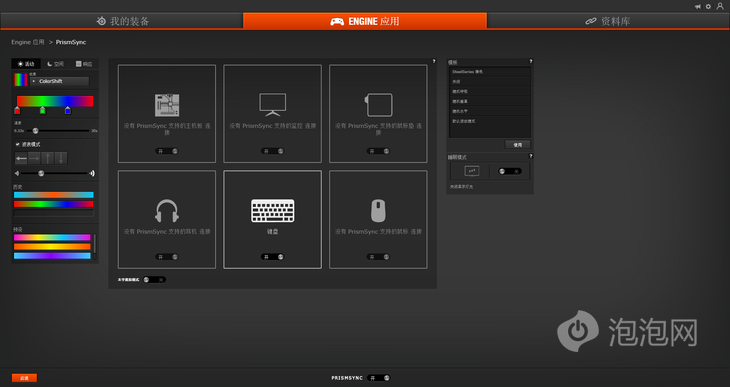Image resolution: width=730 pixels, height=387 pixels.
Task: Open the ColorShift effect dropdown
Action: pyautogui.click(x=59, y=81)
